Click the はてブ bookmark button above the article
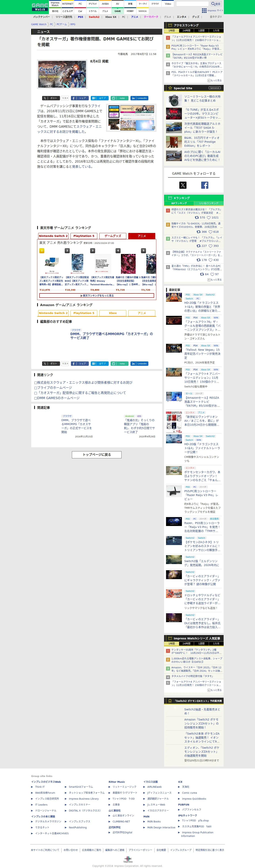 [x=99, y=98]
